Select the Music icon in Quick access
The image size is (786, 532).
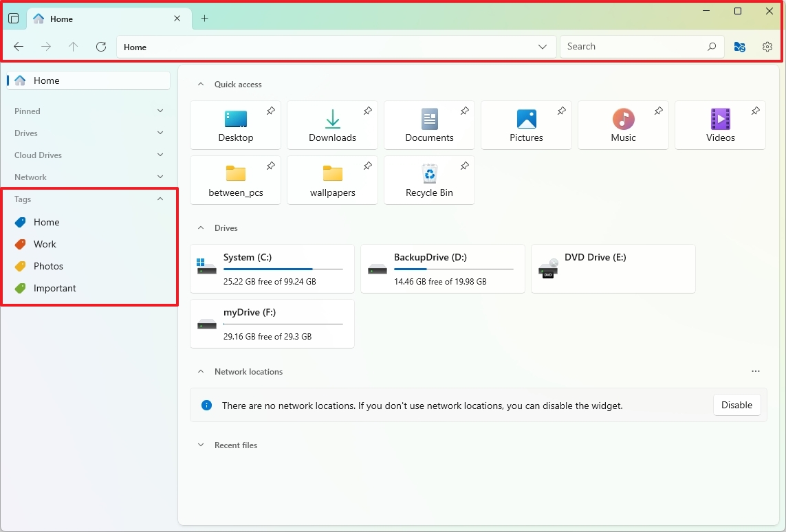point(623,125)
